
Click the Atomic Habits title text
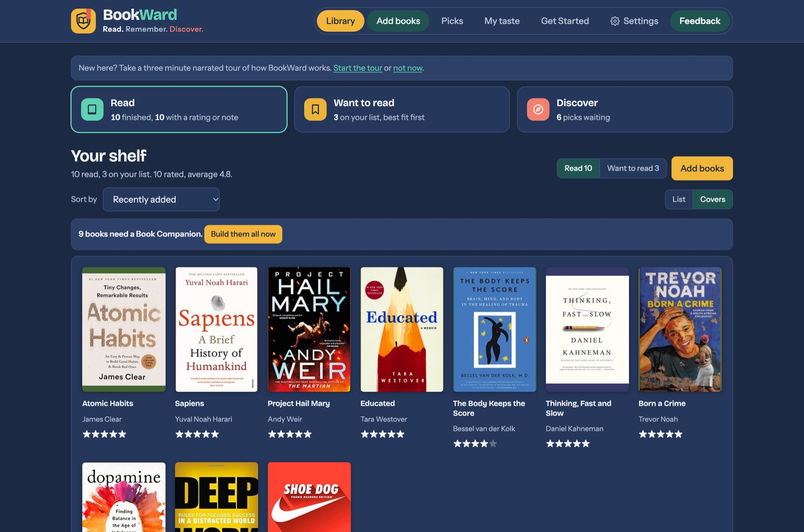tap(108, 403)
